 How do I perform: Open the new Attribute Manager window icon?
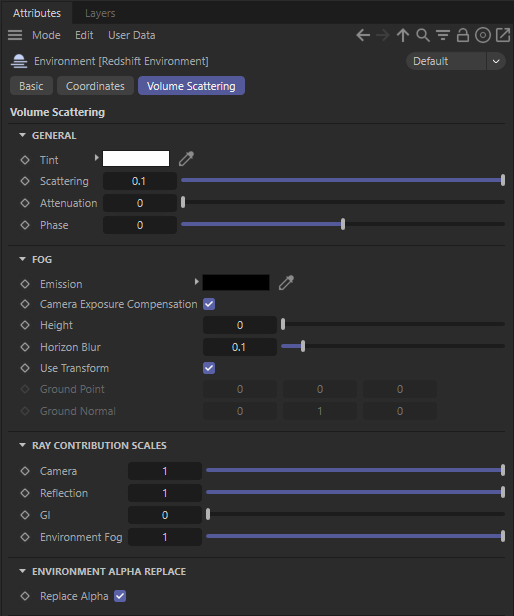point(503,35)
